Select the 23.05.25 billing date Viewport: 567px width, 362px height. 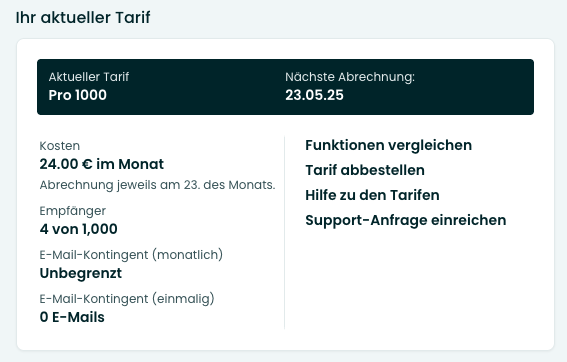pyautogui.click(x=314, y=95)
